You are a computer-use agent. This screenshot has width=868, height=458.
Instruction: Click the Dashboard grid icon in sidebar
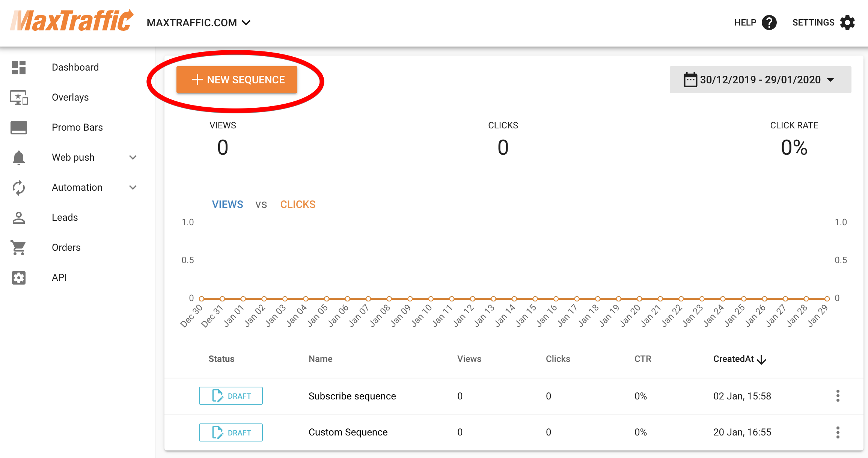[x=19, y=68]
